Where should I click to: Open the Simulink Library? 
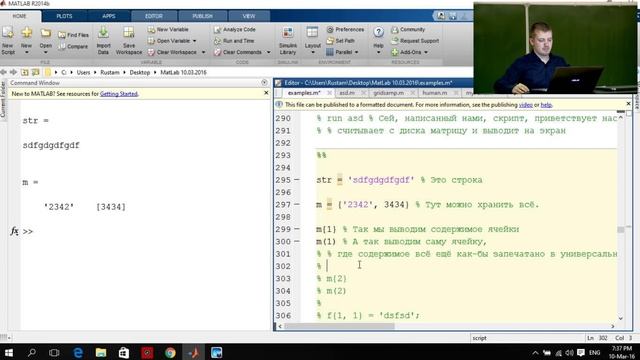tap(288, 41)
